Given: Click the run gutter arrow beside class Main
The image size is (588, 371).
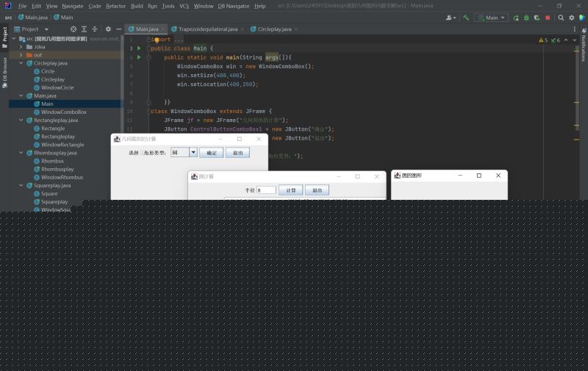Looking at the screenshot, I should pyautogui.click(x=139, y=48).
